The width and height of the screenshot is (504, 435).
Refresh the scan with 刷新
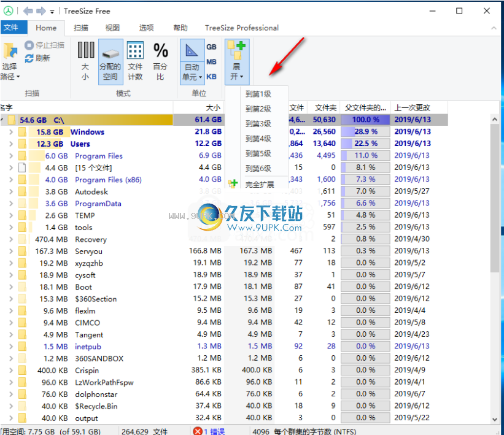(x=37, y=58)
